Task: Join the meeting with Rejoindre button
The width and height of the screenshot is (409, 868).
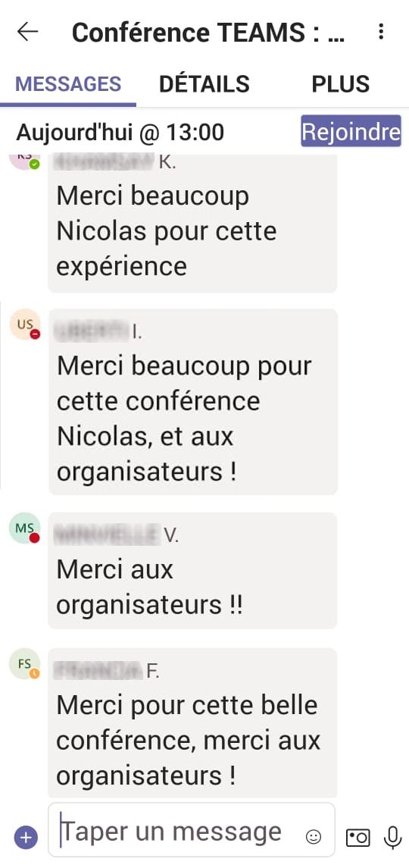Action: (x=351, y=131)
